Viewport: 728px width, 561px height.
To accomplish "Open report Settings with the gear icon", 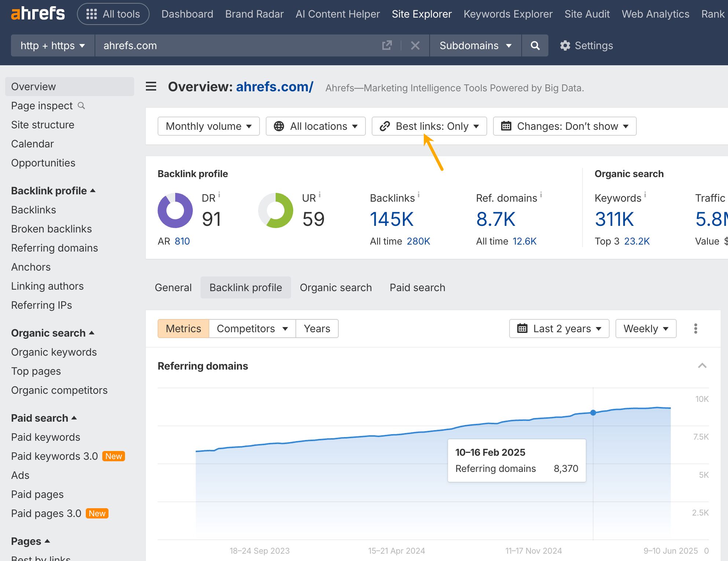I will coord(565,45).
